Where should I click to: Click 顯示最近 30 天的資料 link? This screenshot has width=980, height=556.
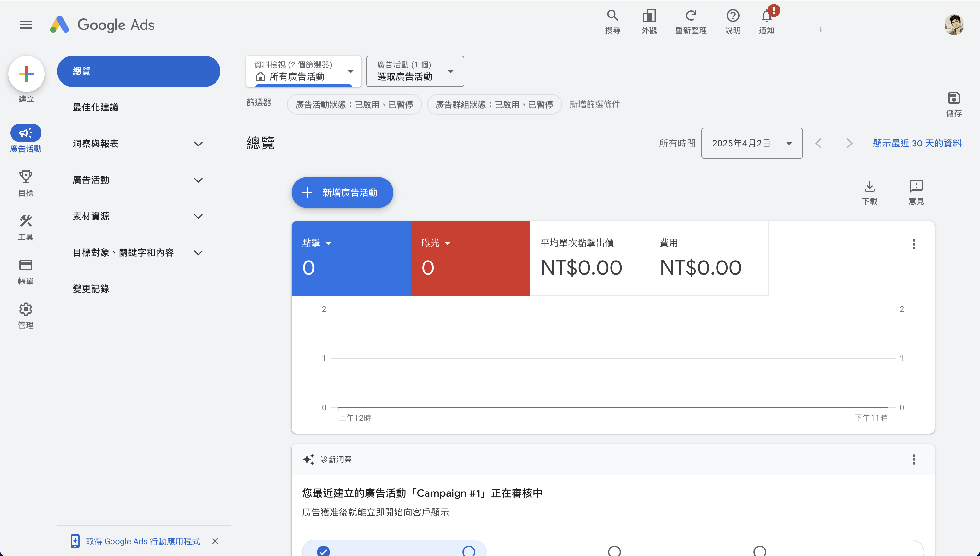pyautogui.click(x=917, y=143)
